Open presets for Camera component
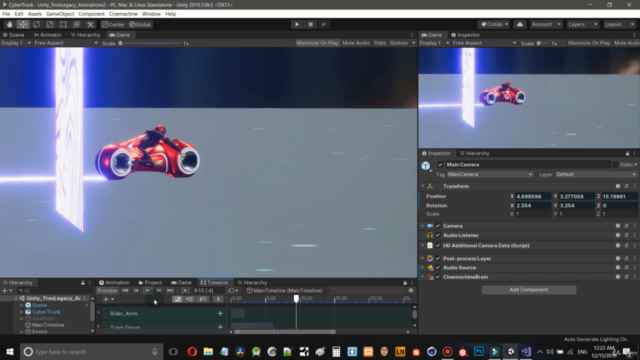This screenshot has width=640, height=360. click(x=626, y=226)
